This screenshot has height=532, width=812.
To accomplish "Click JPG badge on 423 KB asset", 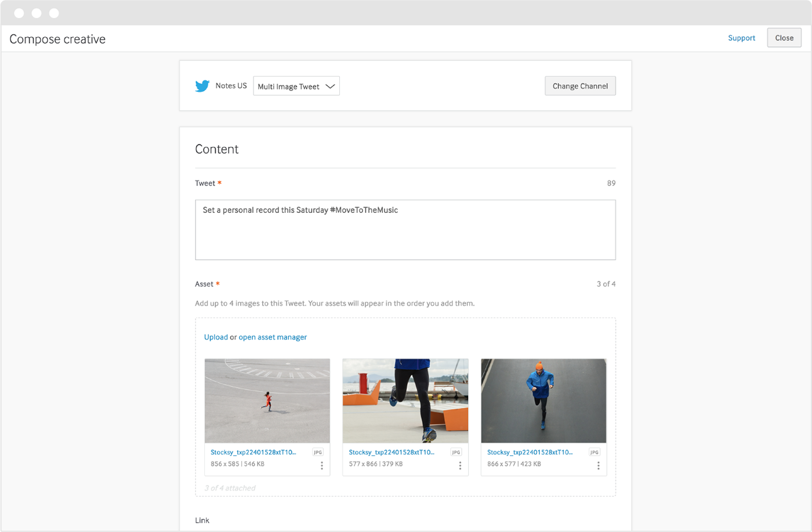I will 594,452.
